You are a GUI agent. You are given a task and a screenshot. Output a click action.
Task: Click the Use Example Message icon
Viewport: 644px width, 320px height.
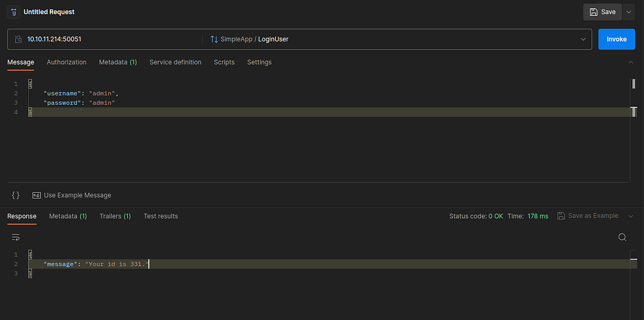coord(36,195)
